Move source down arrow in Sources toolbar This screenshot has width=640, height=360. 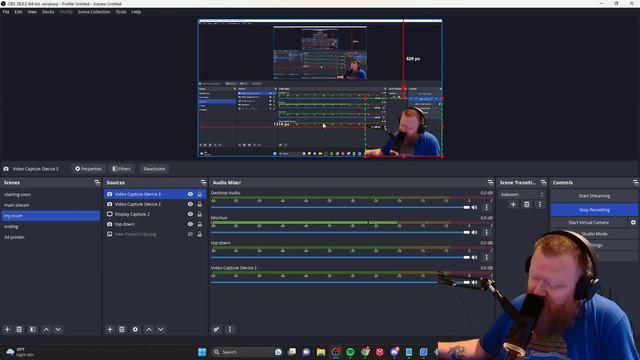tap(161, 329)
